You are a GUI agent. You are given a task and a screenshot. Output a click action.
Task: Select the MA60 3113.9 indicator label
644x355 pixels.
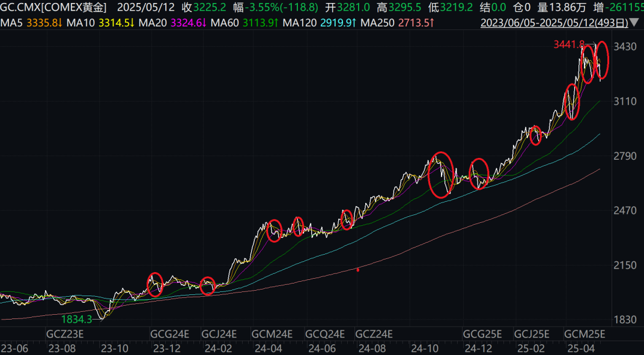[245, 23]
